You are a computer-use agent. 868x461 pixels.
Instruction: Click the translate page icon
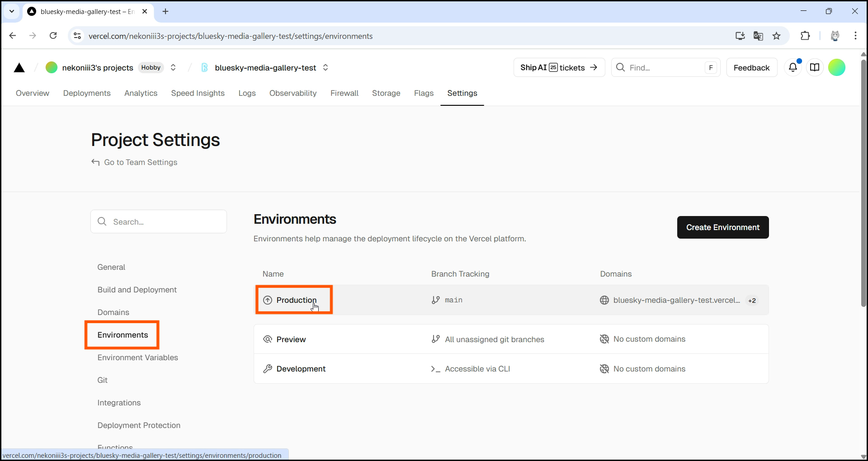tap(758, 36)
